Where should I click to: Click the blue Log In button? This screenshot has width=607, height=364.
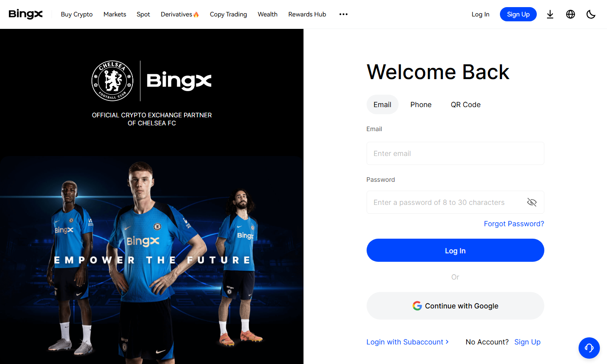point(455,250)
